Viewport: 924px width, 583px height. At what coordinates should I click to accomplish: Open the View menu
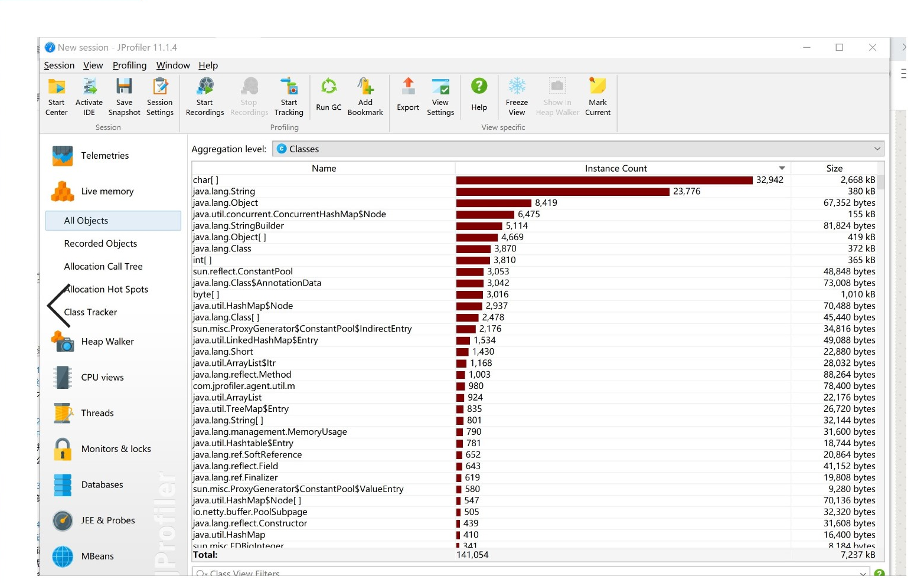point(93,65)
